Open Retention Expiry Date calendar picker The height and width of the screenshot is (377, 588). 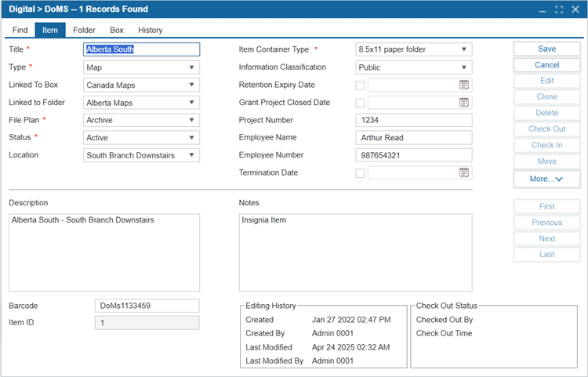pyautogui.click(x=464, y=85)
